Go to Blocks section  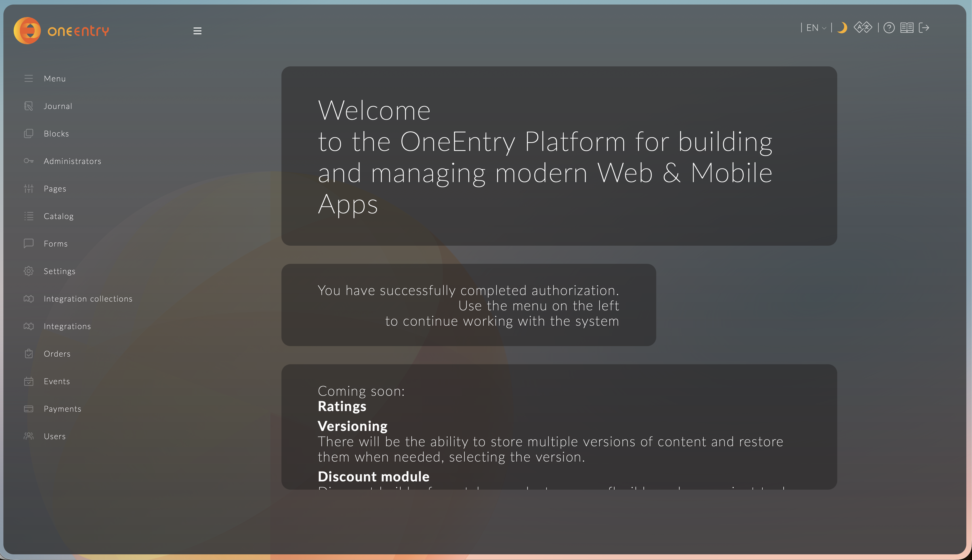(x=56, y=133)
